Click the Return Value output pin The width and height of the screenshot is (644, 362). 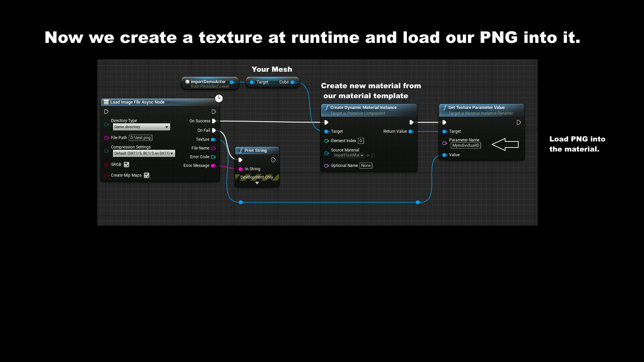(411, 131)
